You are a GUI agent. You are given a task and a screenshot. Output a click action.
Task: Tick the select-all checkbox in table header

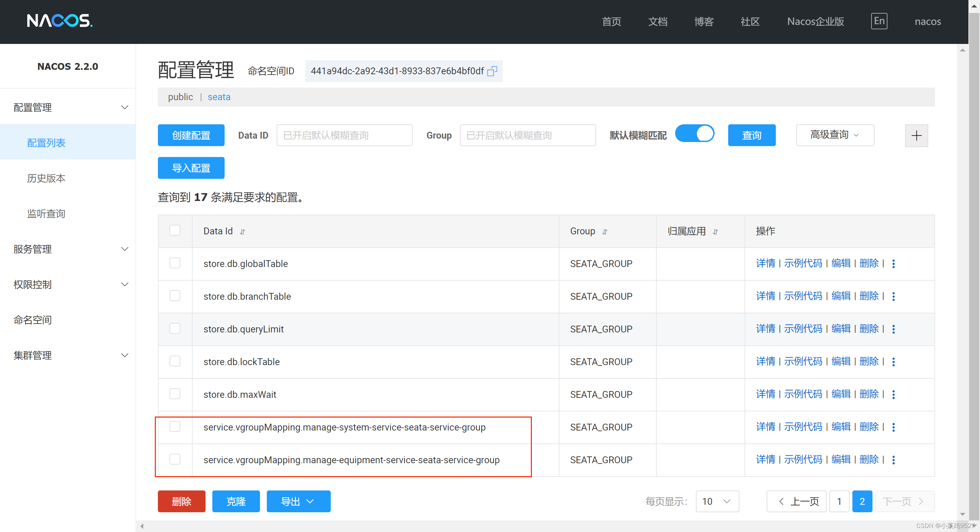tap(175, 230)
